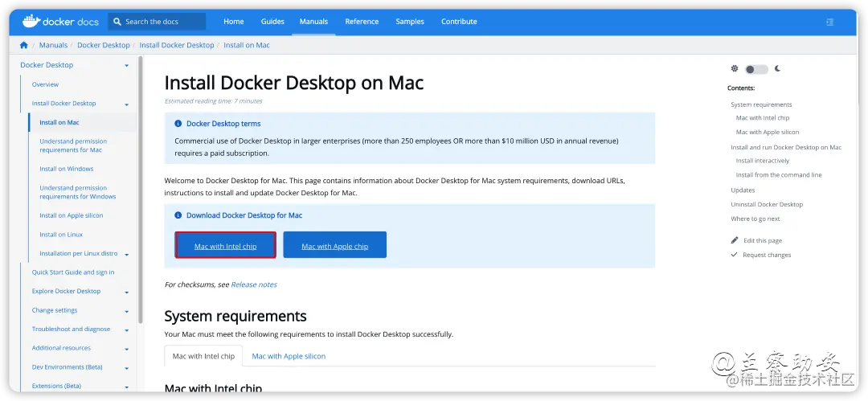Image resolution: width=868 pixels, height=401 pixels.
Task: Click the table-of-contents toggle icon in the header
Action: click(829, 23)
